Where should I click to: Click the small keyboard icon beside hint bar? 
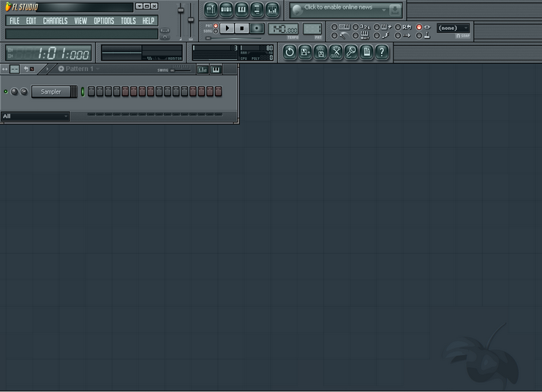(165, 31)
